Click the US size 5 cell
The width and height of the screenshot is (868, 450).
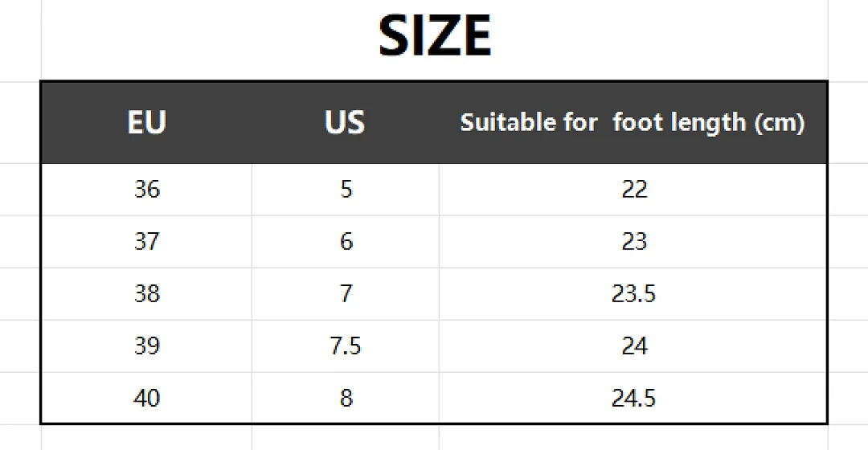pyautogui.click(x=346, y=190)
